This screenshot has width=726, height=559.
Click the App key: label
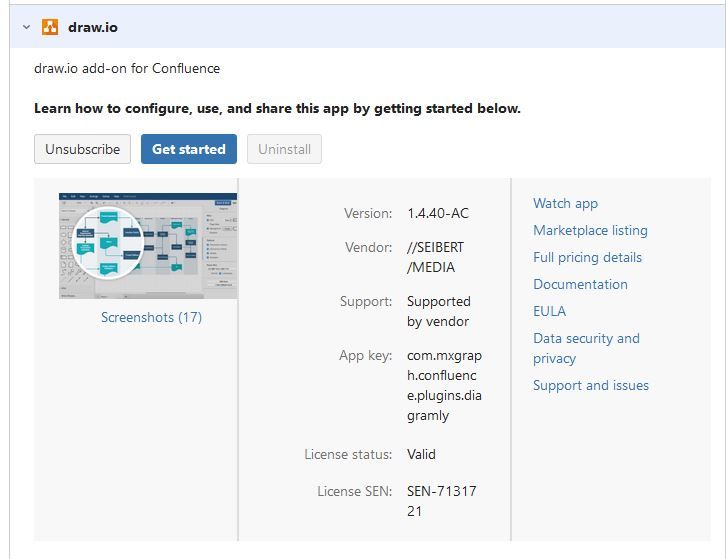click(x=365, y=356)
